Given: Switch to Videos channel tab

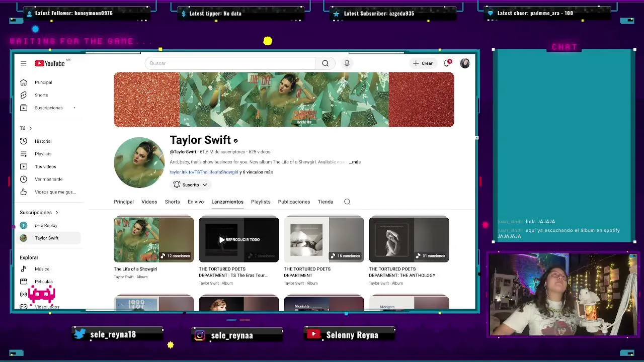Looking at the screenshot, I should click(149, 202).
